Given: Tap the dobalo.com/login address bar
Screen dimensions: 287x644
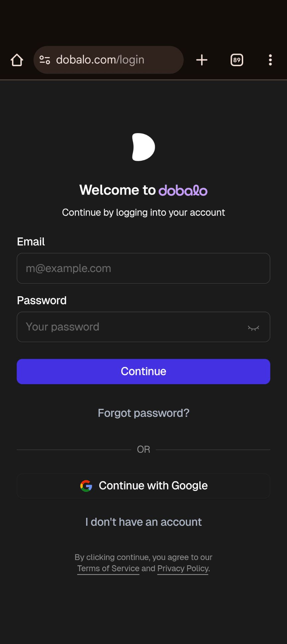Looking at the screenshot, I should 109,60.
